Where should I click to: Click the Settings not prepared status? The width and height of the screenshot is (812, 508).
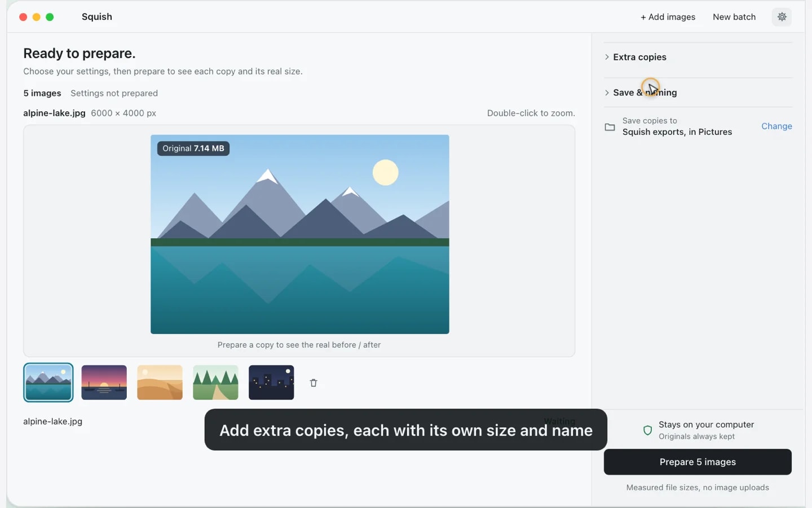pyautogui.click(x=114, y=93)
